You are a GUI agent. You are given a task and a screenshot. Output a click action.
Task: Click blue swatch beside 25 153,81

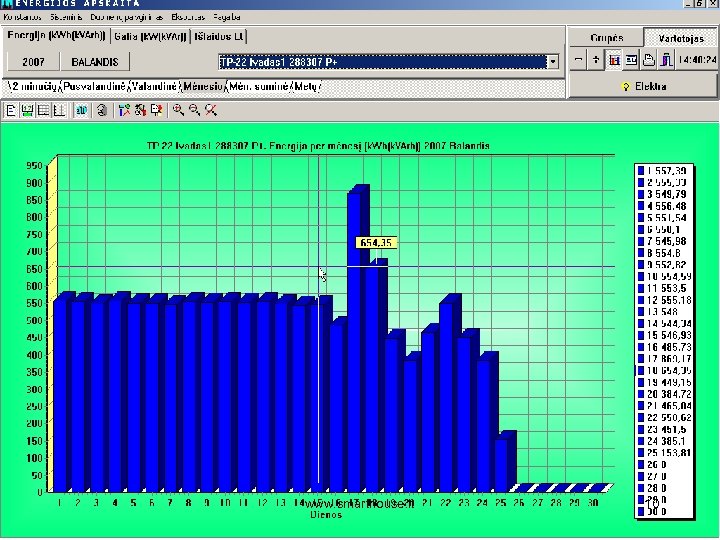coord(641,453)
